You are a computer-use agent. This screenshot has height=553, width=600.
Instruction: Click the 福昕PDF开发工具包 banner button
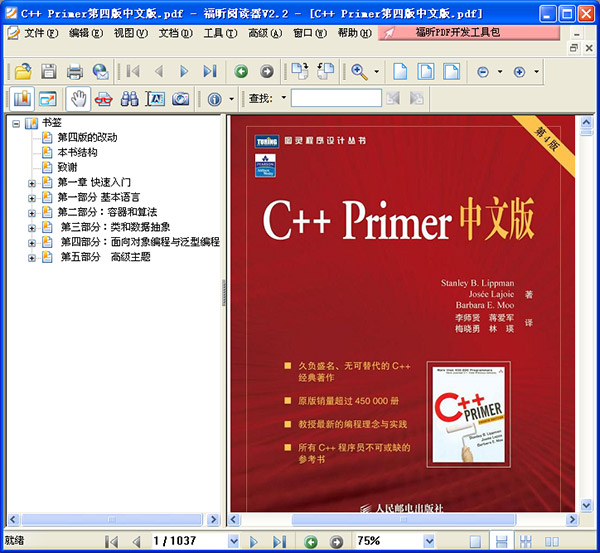point(469,33)
